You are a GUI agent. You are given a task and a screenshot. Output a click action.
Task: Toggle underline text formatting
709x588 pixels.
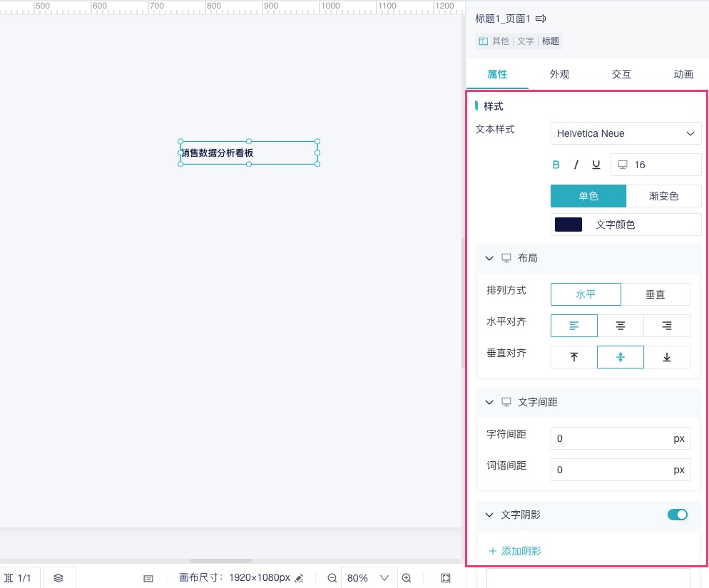[x=596, y=165]
